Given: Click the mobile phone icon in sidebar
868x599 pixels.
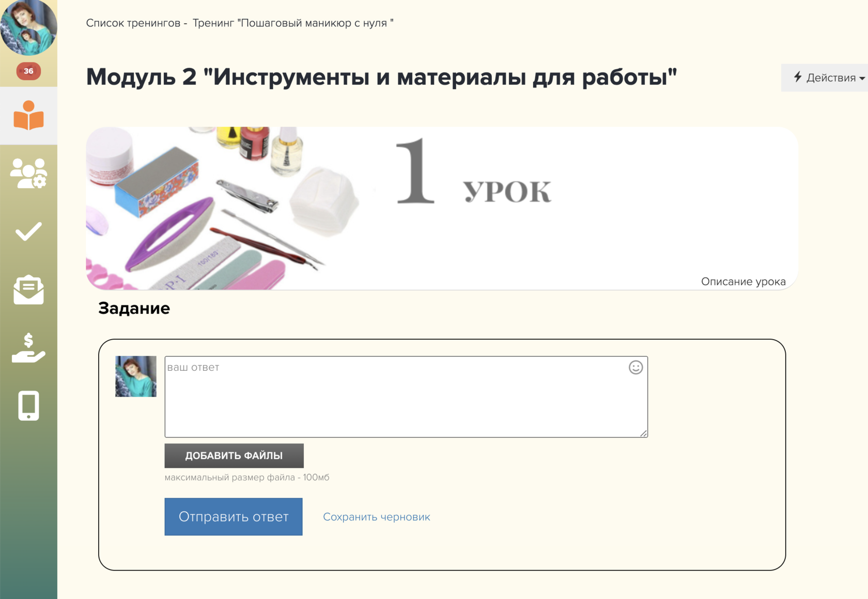Looking at the screenshot, I should (28, 405).
